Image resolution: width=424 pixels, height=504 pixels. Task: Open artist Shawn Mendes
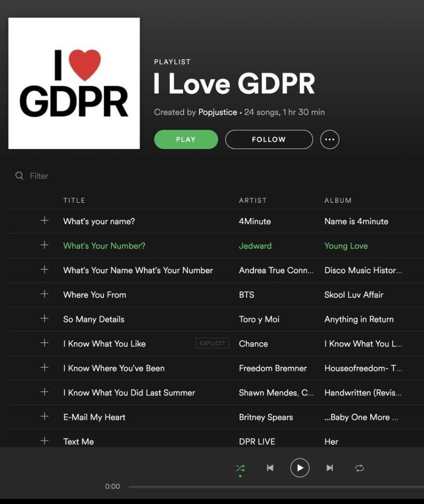pyautogui.click(x=276, y=392)
